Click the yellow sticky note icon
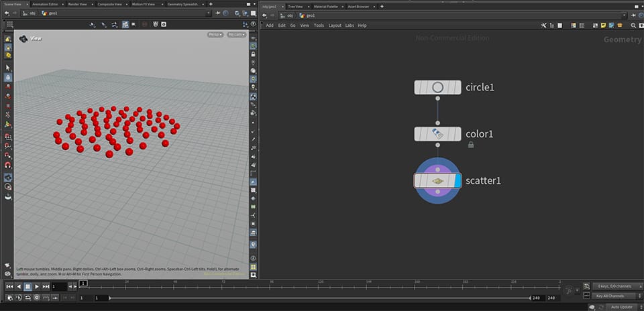Viewport: 644px width, 311px height. pyautogui.click(x=604, y=25)
